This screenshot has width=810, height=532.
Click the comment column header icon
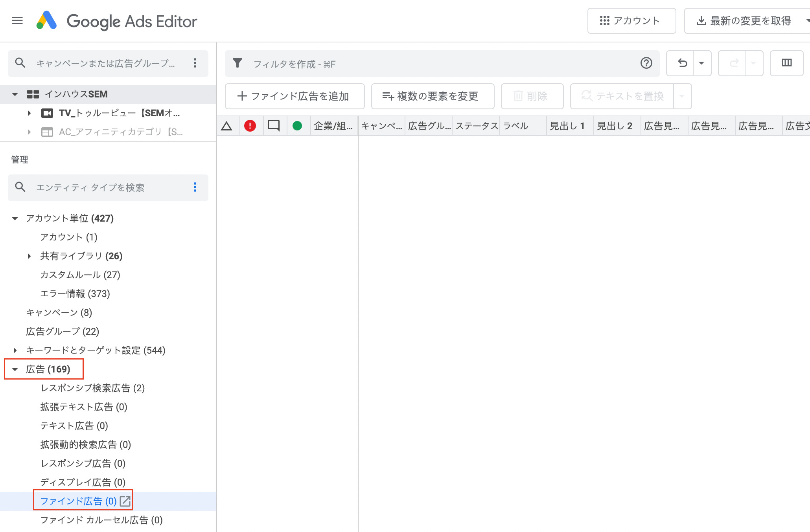[274, 126]
